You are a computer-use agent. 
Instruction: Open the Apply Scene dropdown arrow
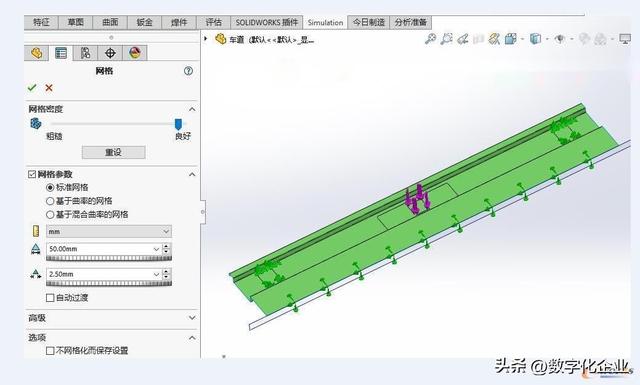(x=612, y=39)
